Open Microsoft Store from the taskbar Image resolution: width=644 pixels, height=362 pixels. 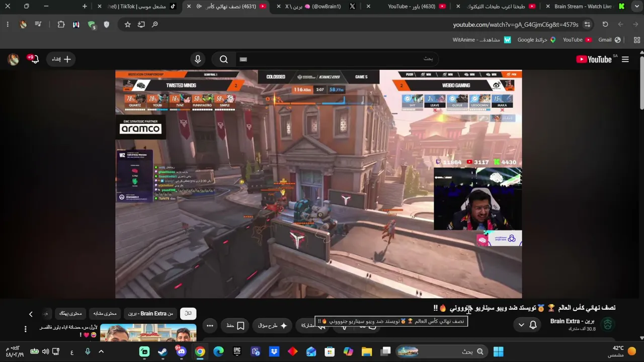330,351
